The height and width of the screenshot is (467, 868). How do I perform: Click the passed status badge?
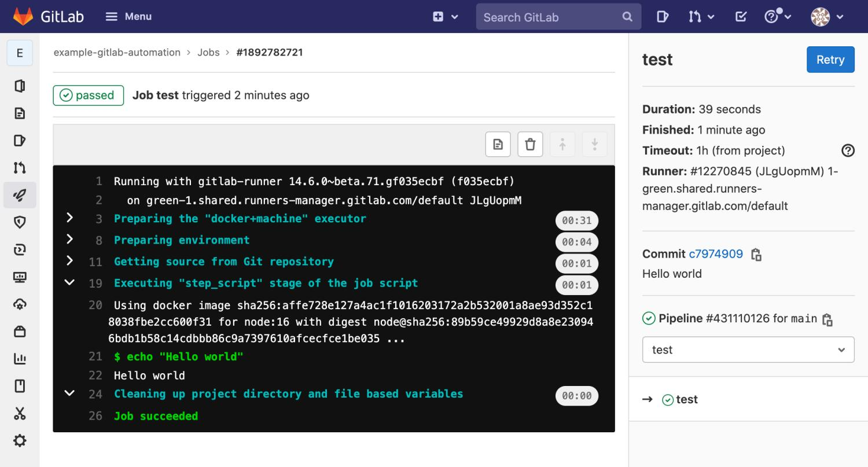click(88, 95)
